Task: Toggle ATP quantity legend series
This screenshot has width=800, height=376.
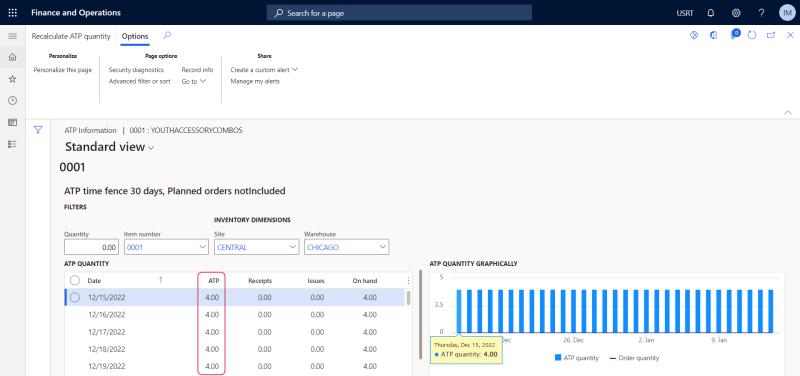Action: point(577,358)
